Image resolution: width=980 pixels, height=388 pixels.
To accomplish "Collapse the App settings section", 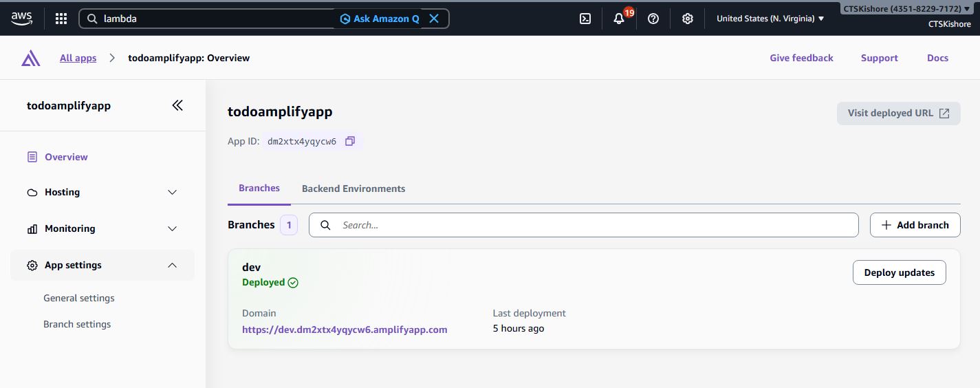I will (x=172, y=265).
